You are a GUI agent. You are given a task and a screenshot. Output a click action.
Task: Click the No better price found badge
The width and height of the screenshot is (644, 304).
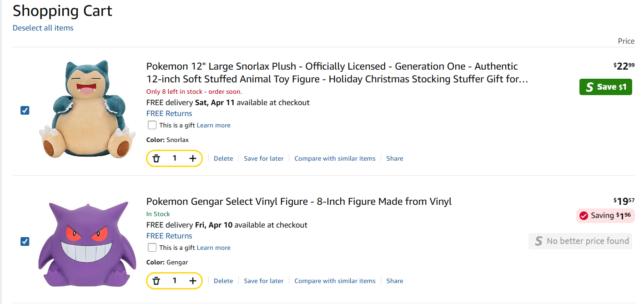(x=581, y=241)
